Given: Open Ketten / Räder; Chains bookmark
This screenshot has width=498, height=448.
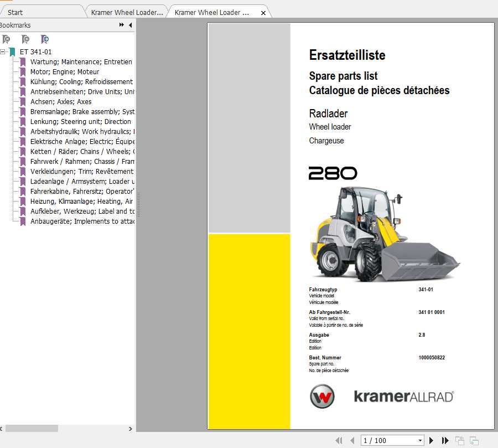Looking at the screenshot, I should (x=82, y=152).
